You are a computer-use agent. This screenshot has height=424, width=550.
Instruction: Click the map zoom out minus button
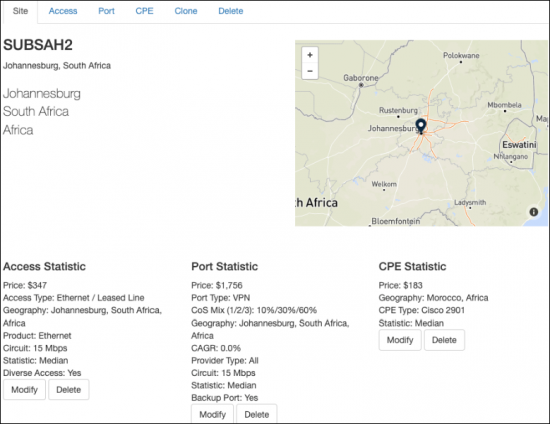point(310,71)
